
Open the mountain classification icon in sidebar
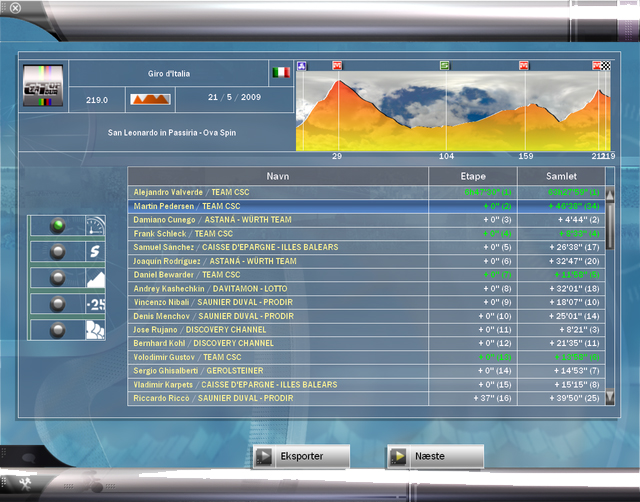95,278
